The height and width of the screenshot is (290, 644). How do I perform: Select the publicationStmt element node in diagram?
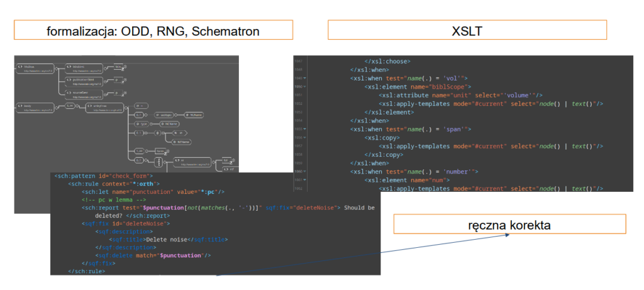pyautogui.click(x=82, y=81)
